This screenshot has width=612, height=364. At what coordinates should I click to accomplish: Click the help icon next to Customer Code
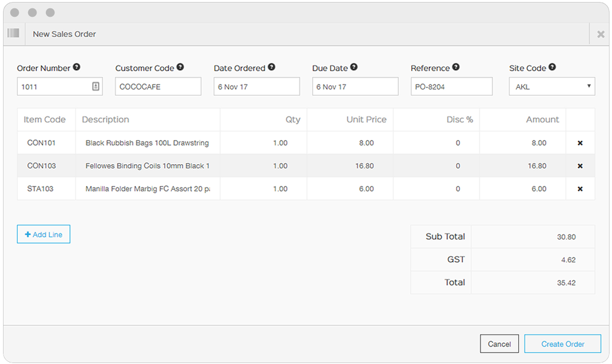(180, 67)
